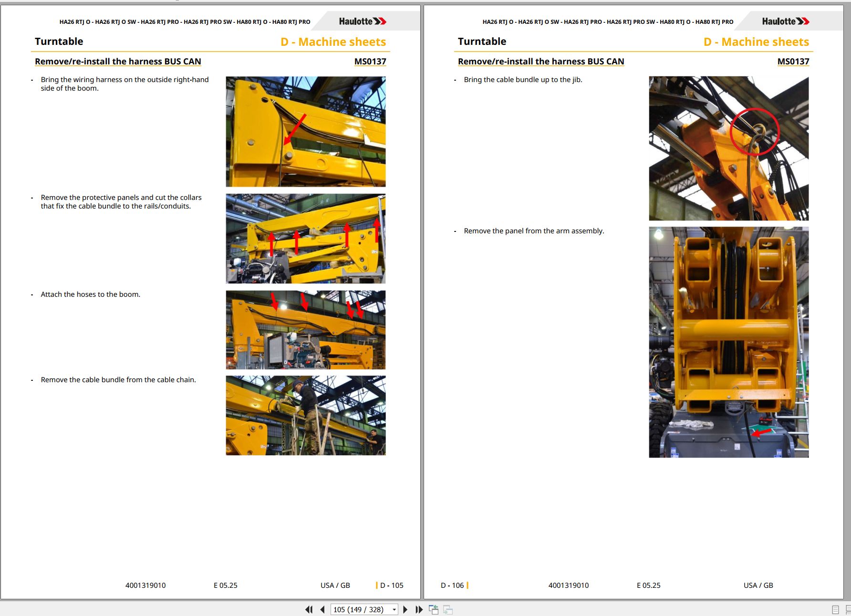This screenshot has height=616, width=851.
Task: Go forward to the next view
Action: pyautogui.click(x=448, y=609)
